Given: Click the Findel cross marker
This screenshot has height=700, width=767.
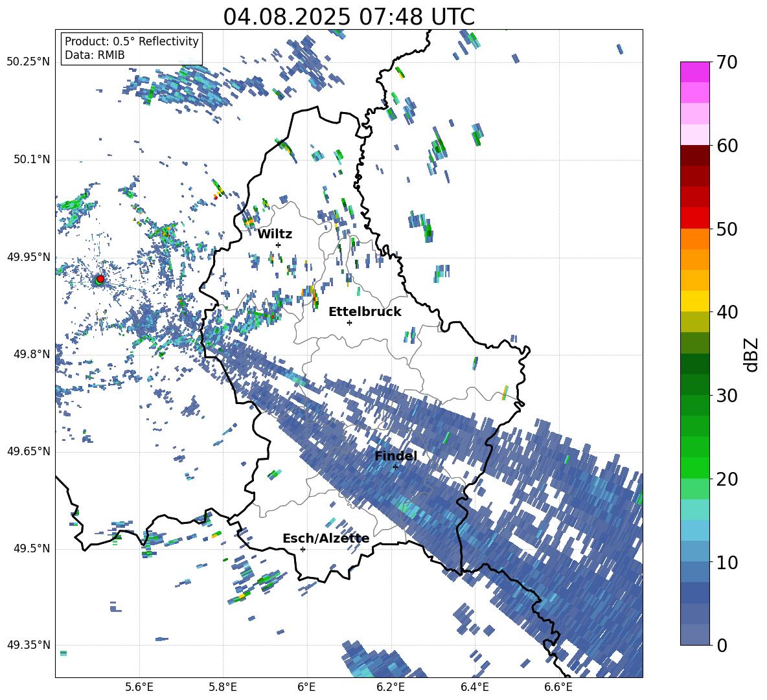Looking at the screenshot, I should [395, 467].
